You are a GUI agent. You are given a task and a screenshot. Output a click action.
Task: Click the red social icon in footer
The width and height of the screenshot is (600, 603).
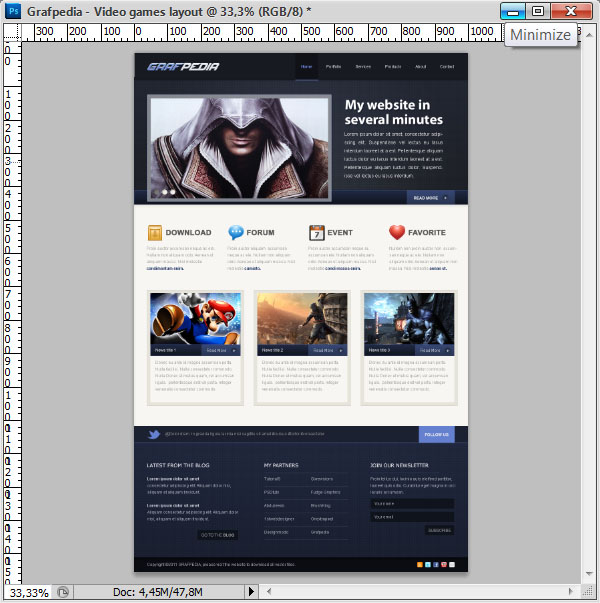click(444, 565)
